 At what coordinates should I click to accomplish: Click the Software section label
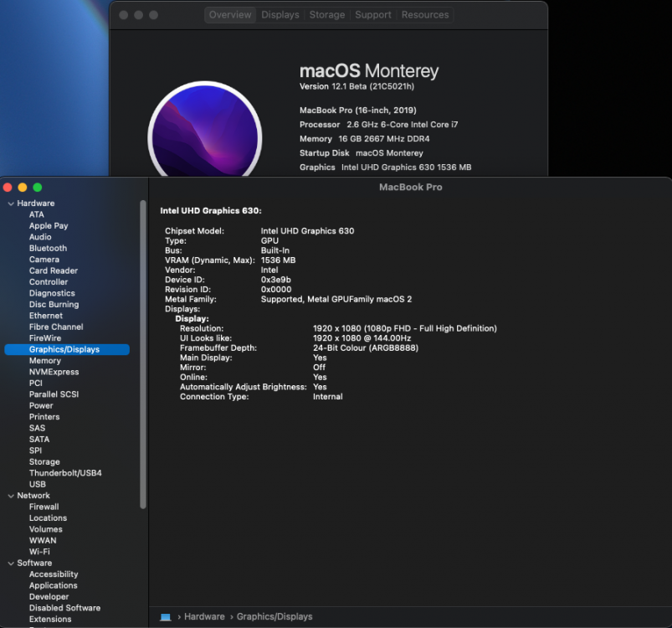coord(34,563)
